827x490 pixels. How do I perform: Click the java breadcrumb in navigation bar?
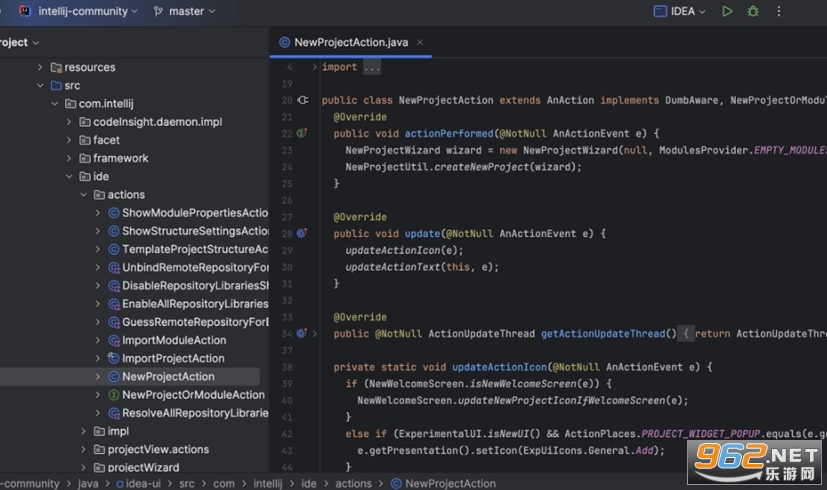tap(88, 483)
